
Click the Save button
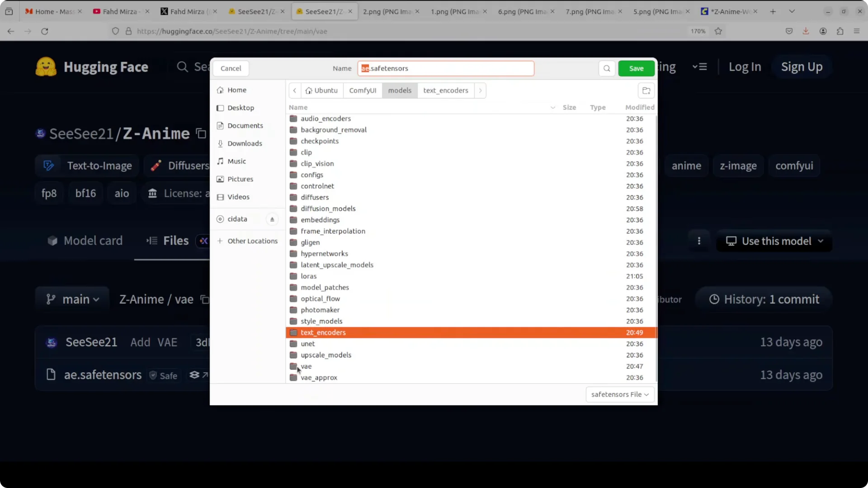click(x=636, y=68)
